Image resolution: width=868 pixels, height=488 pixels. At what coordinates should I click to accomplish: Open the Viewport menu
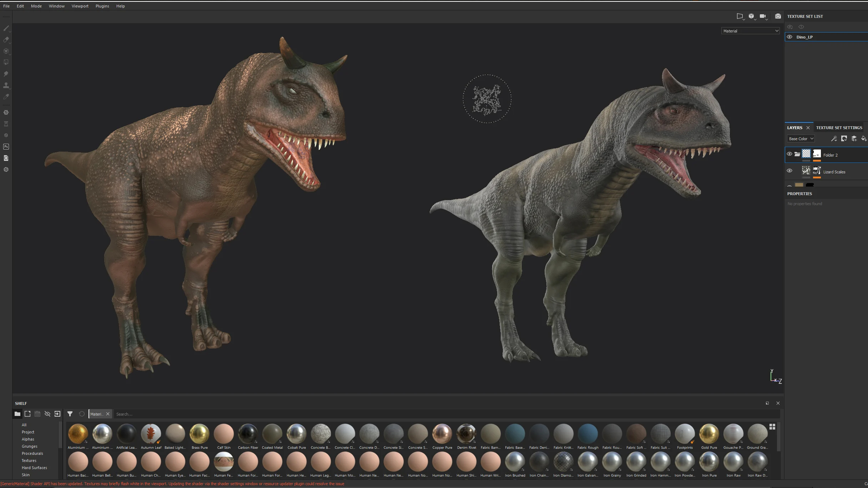[80, 6]
